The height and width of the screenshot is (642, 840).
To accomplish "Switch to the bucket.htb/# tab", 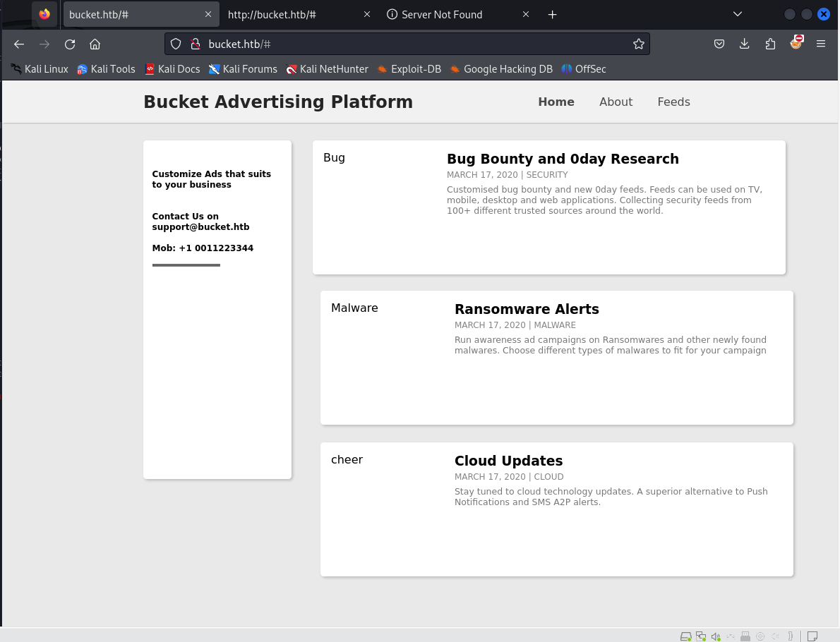I will (141, 14).
